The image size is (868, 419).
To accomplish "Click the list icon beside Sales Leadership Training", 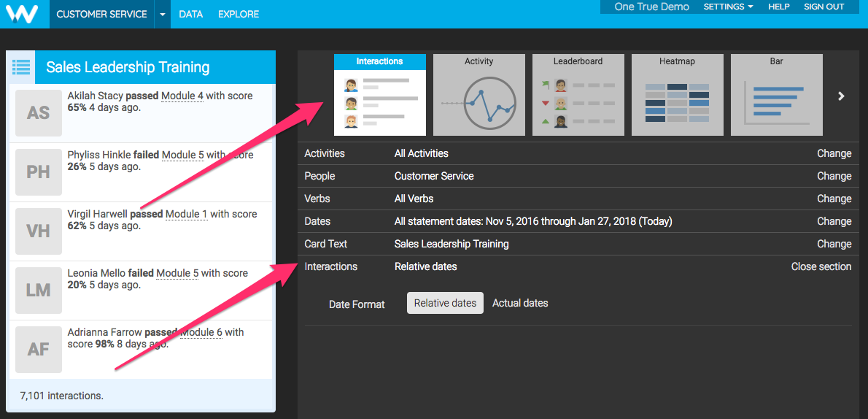I will [21, 67].
